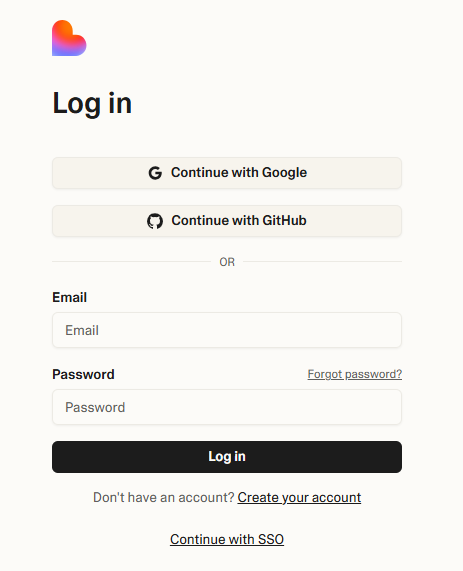This screenshot has width=463, height=571.
Task: Focus the Password input field
Action: [x=227, y=407]
